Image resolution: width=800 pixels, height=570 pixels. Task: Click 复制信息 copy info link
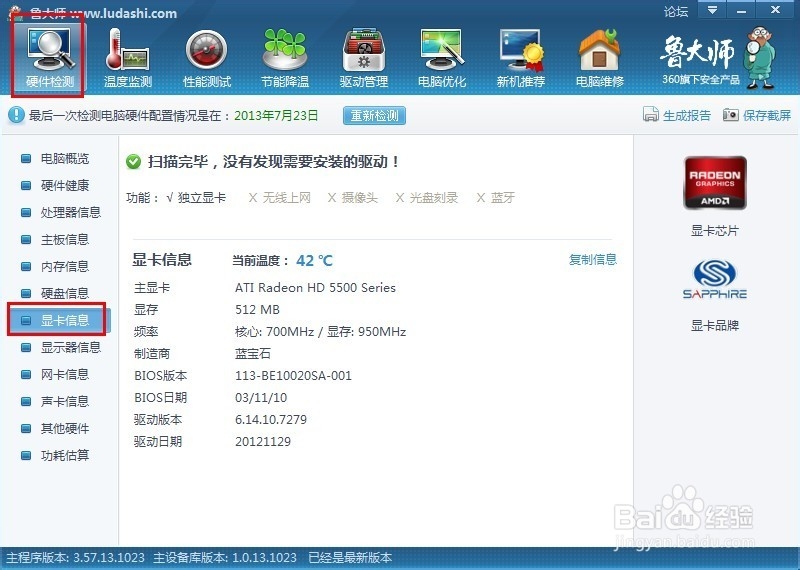click(592, 259)
